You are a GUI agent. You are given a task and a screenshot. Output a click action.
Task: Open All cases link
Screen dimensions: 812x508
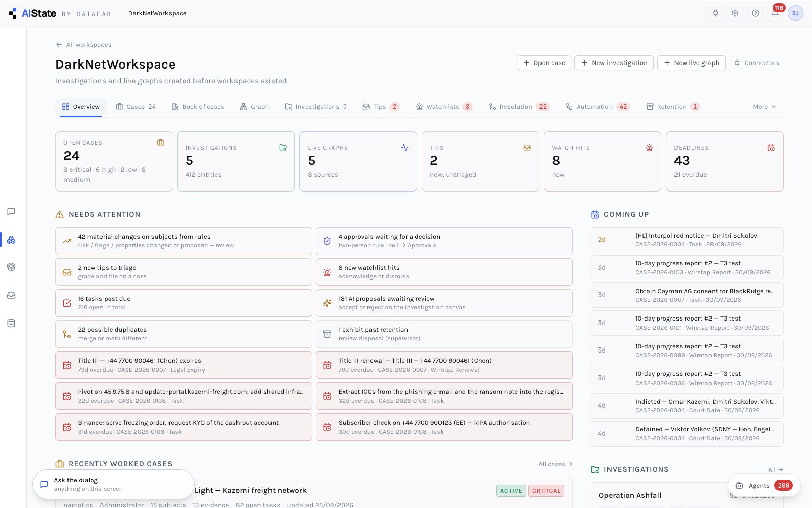pos(555,464)
